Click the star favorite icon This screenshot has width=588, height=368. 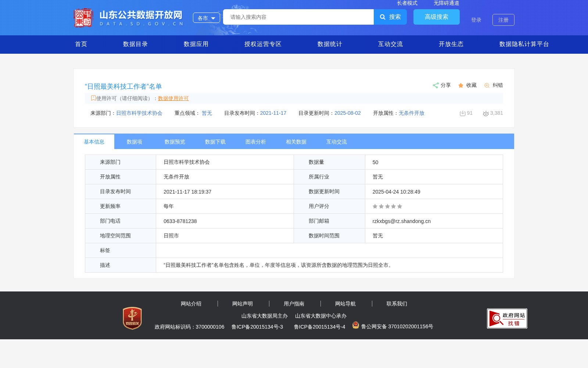tap(461, 85)
